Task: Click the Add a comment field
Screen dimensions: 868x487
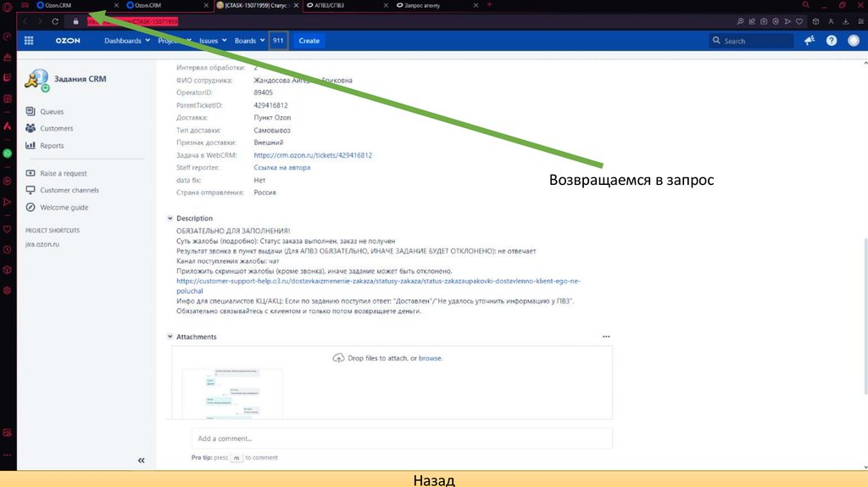Action: (402, 439)
